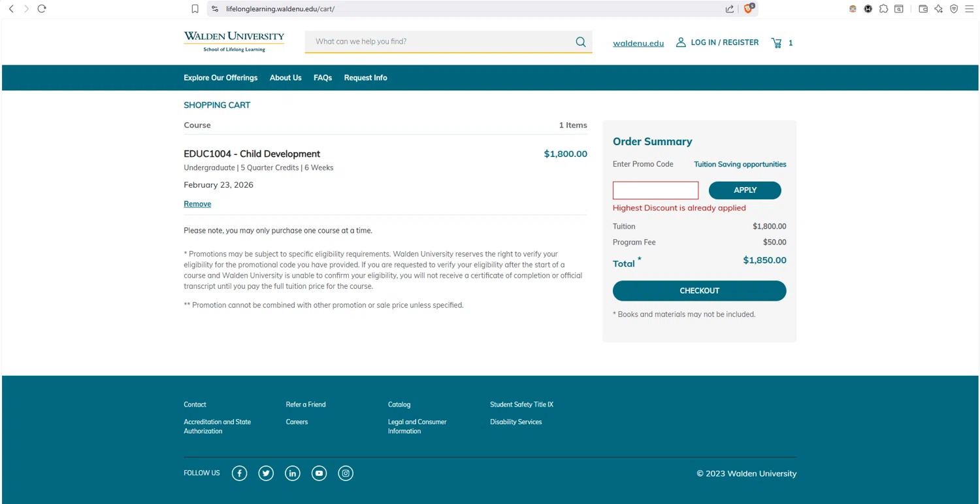Image resolution: width=980 pixels, height=504 pixels.
Task: Open Legal and Consumer Information link
Action: pos(417,426)
